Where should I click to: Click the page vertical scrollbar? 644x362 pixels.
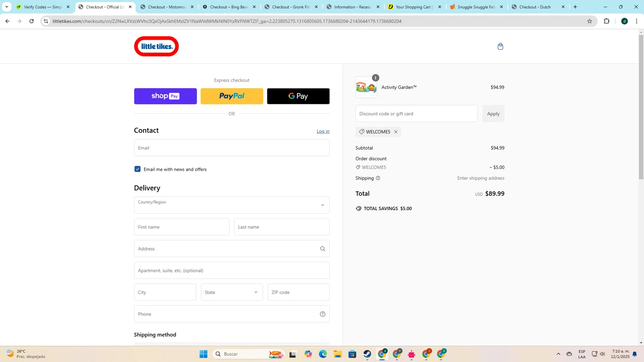click(641, 106)
